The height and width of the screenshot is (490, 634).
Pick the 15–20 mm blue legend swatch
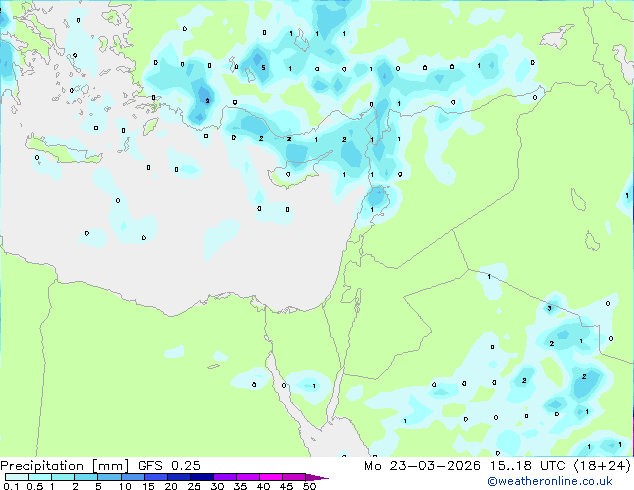click(x=156, y=477)
